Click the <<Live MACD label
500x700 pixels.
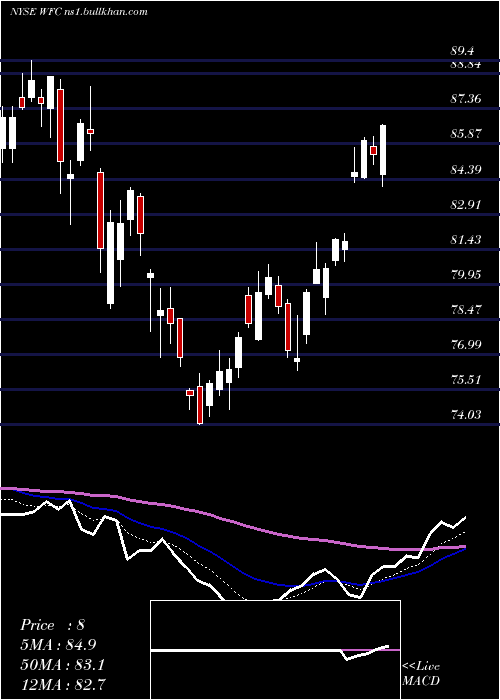pyautogui.click(x=421, y=674)
